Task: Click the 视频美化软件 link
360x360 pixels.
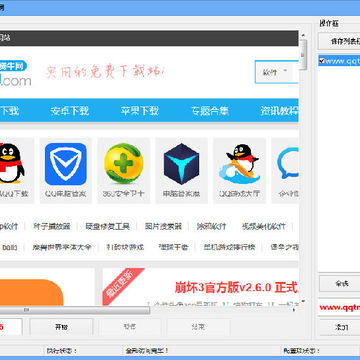Action: point(264,227)
